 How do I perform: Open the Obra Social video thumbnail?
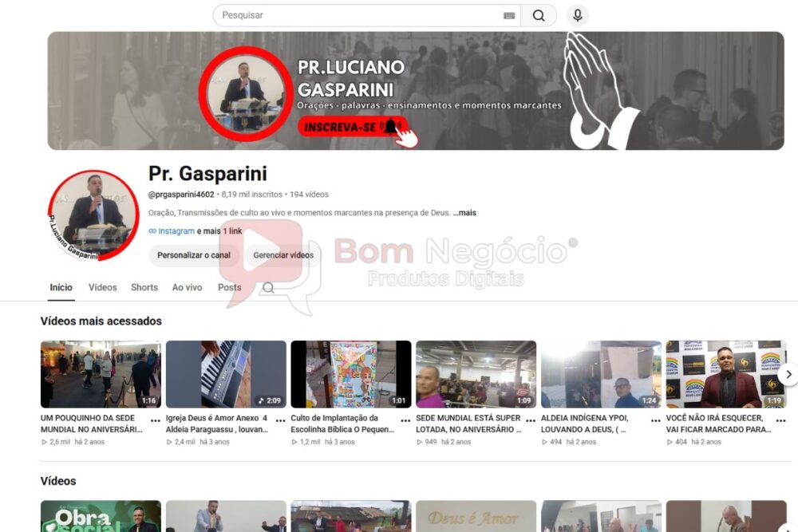tap(101, 516)
